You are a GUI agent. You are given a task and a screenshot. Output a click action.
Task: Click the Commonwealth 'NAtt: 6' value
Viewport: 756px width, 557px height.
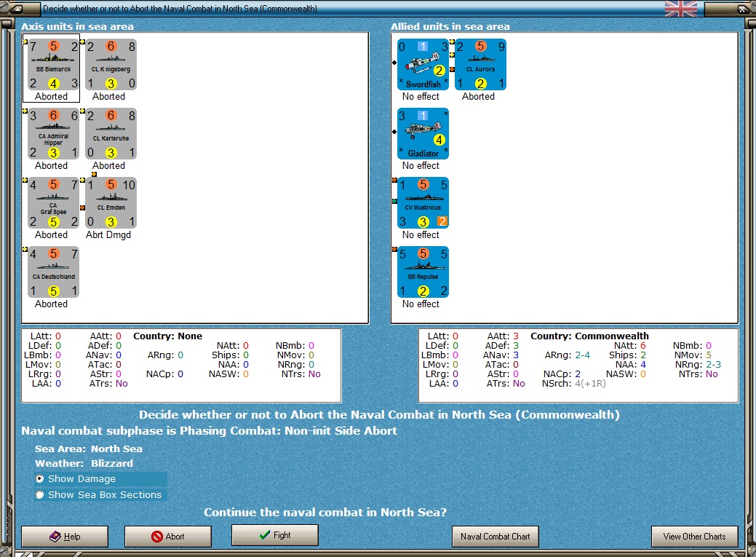tap(629, 346)
